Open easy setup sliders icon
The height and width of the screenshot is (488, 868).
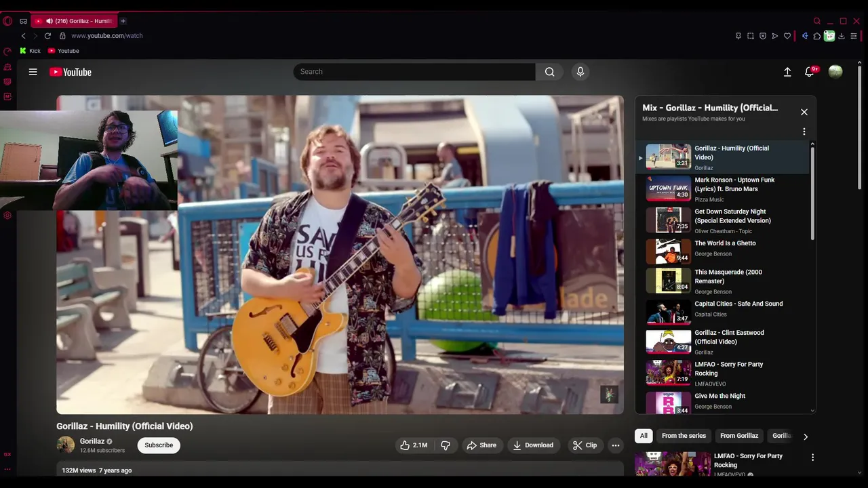click(x=854, y=36)
